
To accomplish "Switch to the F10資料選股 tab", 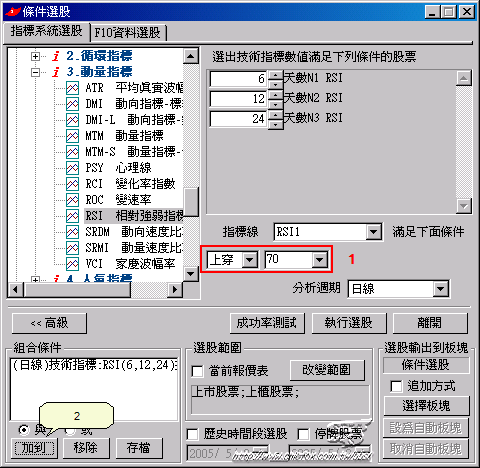I will coord(128,33).
